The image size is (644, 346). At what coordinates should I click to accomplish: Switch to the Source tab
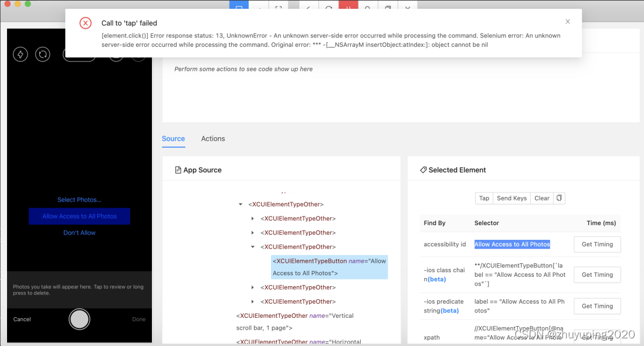[x=174, y=139]
